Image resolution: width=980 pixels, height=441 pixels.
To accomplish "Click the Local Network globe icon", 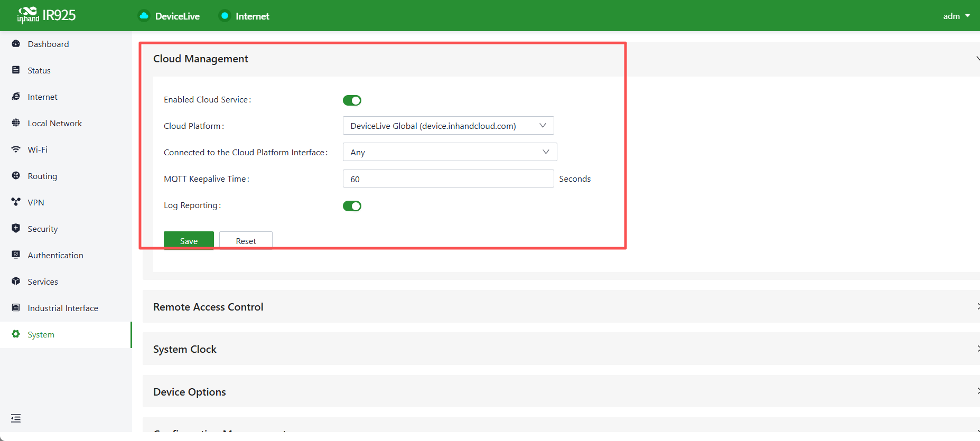I will (x=16, y=123).
